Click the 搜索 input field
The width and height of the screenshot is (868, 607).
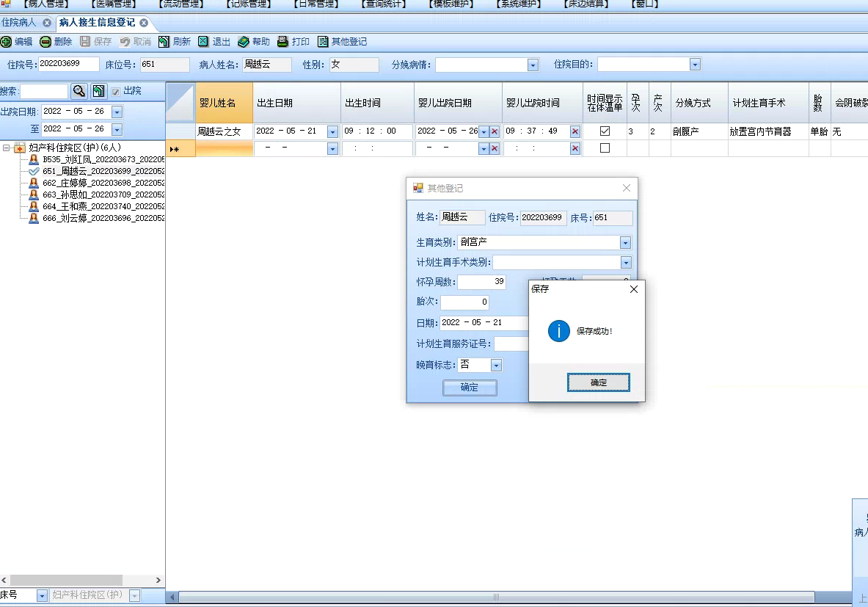(44, 92)
